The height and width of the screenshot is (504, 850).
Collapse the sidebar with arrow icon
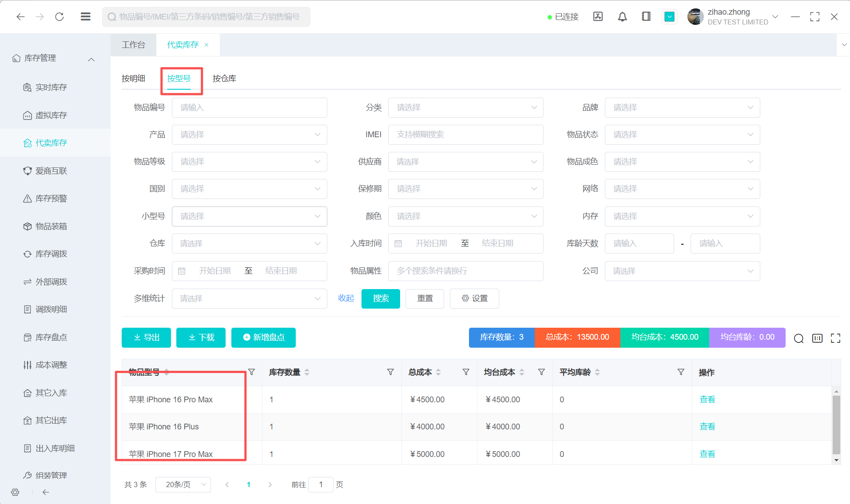point(46,492)
